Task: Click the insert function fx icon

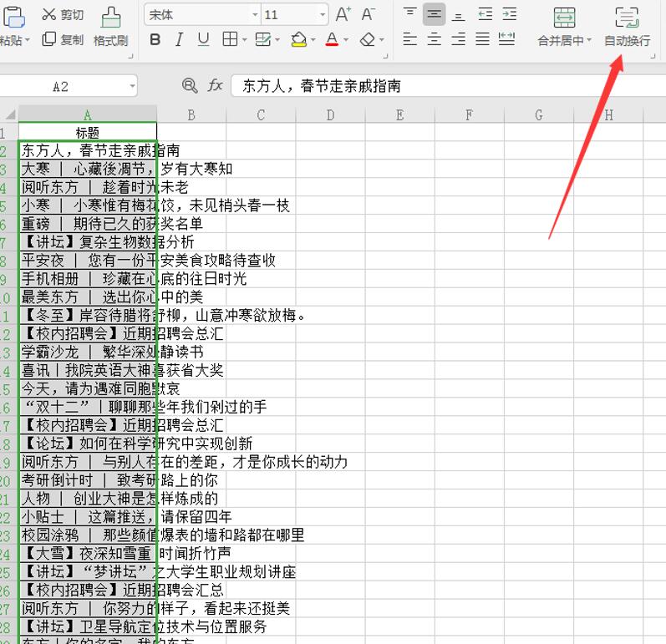Action: pyautogui.click(x=216, y=85)
